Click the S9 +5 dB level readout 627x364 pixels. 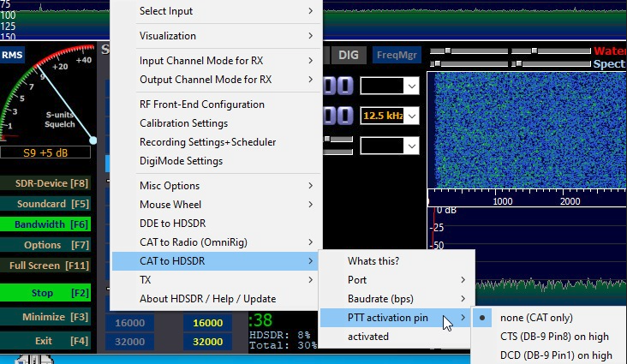[45, 152]
